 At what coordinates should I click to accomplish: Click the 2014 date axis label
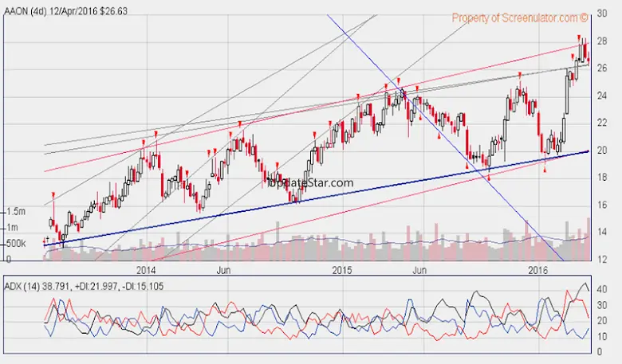[x=146, y=271]
